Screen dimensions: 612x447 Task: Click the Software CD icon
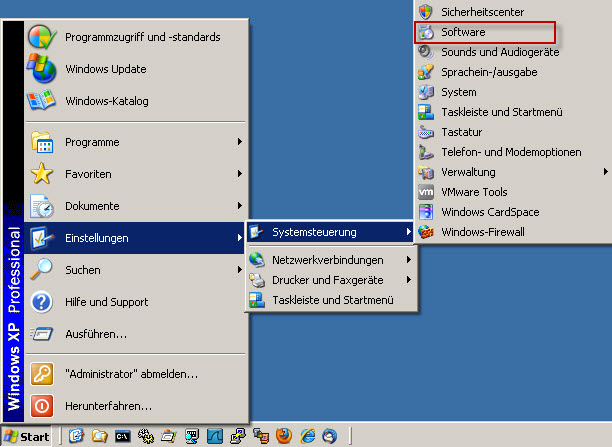[x=426, y=32]
